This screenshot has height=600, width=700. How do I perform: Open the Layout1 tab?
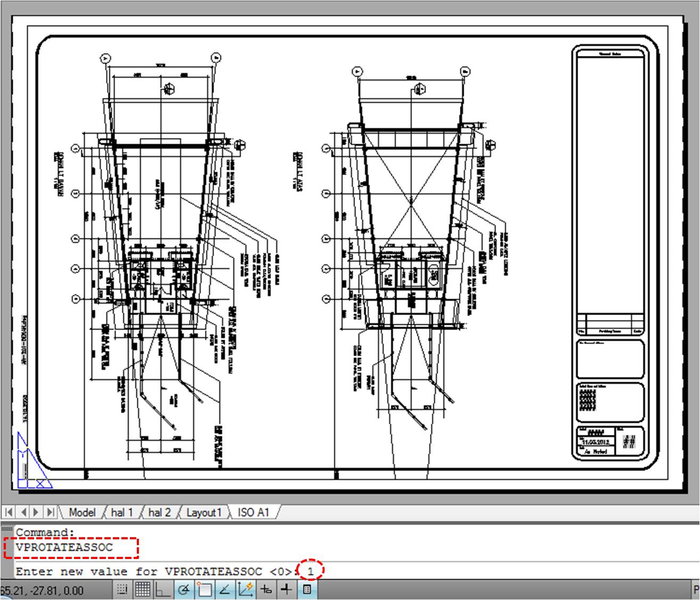(x=205, y=513)
